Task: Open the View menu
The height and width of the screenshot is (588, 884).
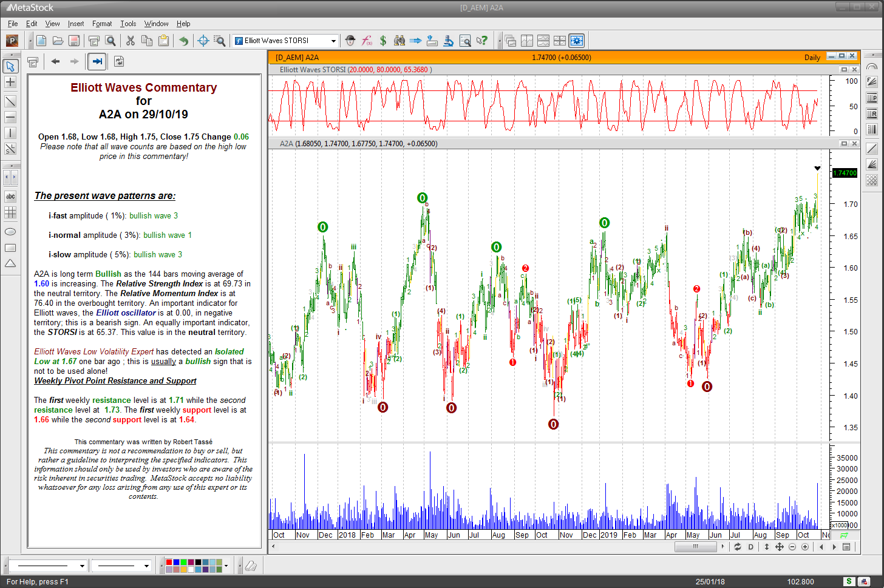Action: click(x=53, y=24)
